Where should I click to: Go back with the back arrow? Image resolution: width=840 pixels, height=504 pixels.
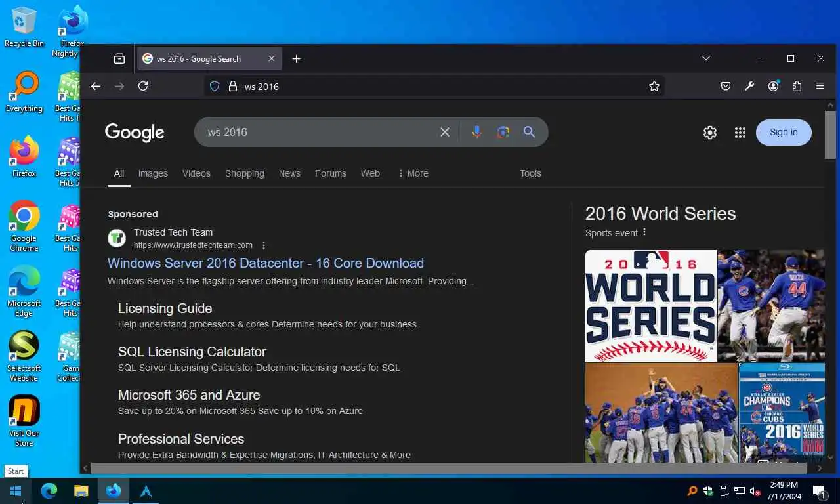[x=96, y=86]
